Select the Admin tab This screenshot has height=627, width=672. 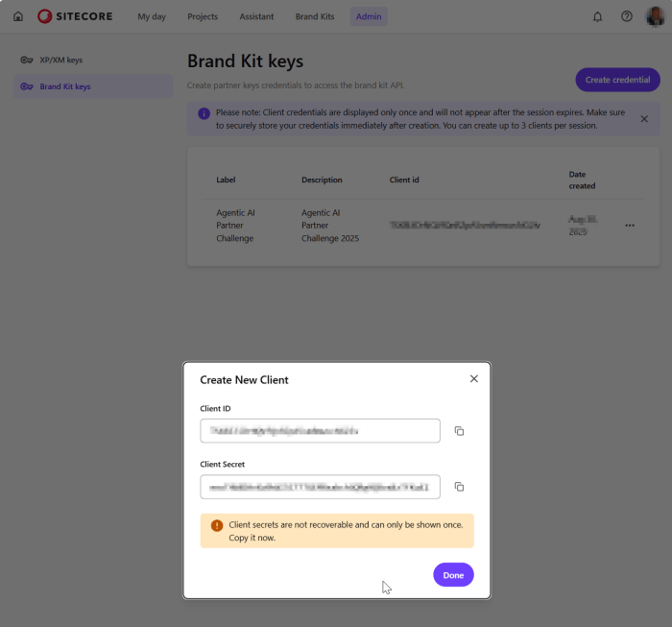tap(369, 16)
